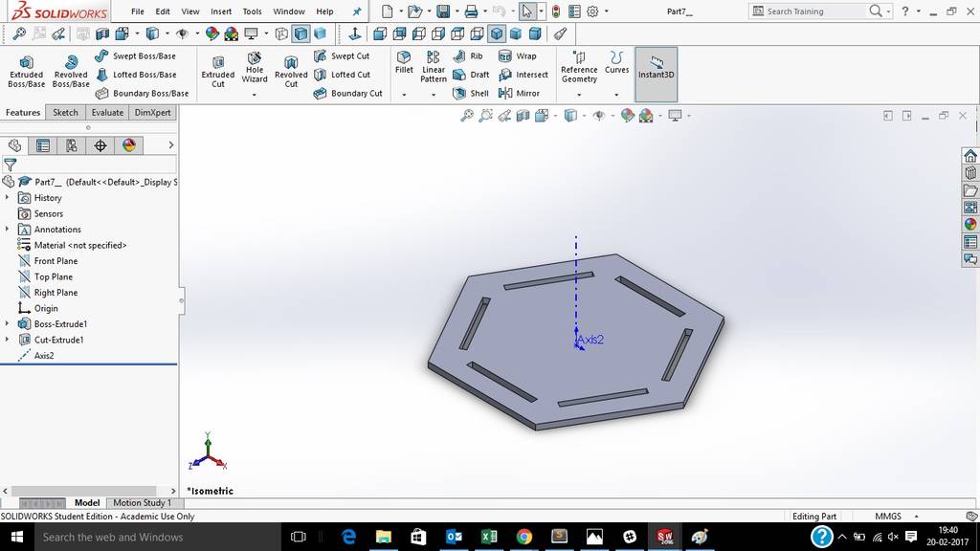Select the Wrap feature
Viewport: 980px width, 551px height.
click(518, 55)
